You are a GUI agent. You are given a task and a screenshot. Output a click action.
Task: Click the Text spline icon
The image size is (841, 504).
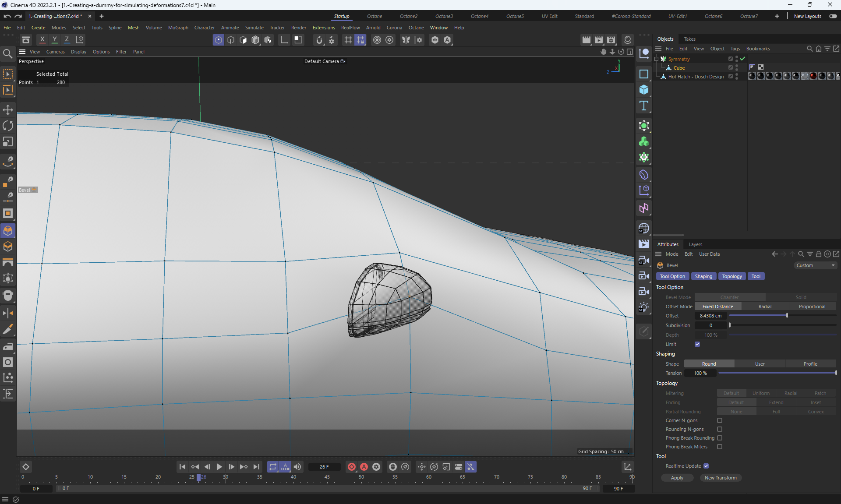coord(643,106)
